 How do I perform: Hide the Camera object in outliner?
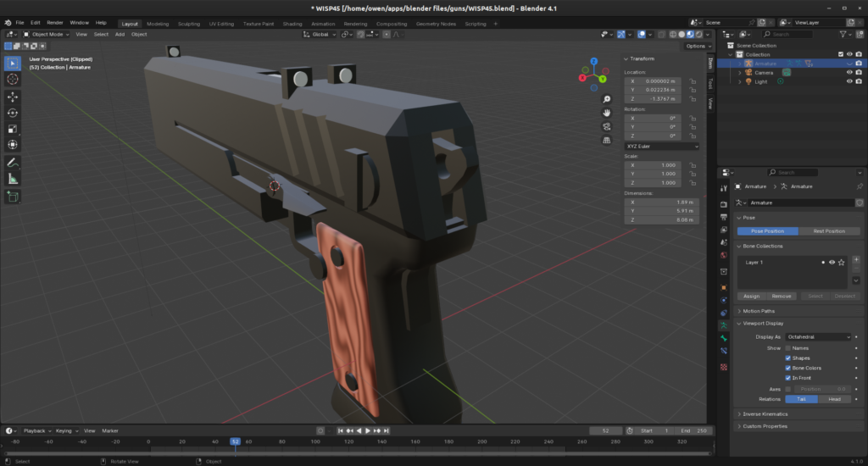click(x=849, y=73)
